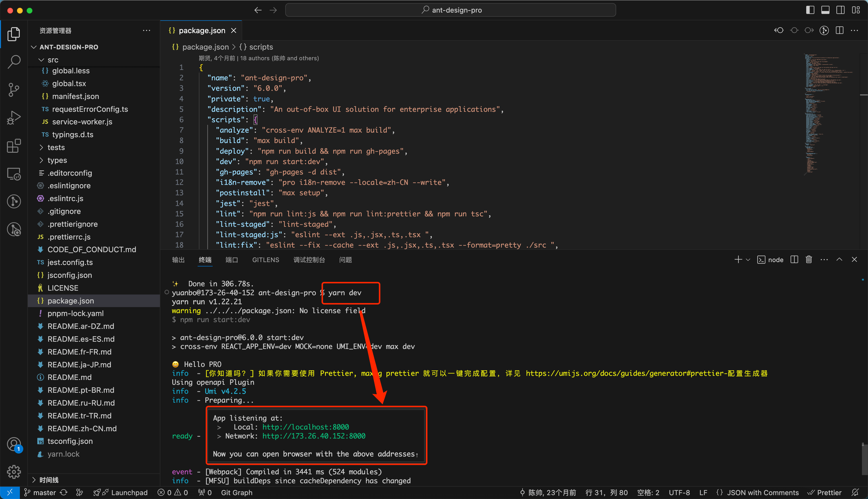The height and width of the screenshot is (499, 868).
Task: Open Run and Debug view
Action: [14, 118]
